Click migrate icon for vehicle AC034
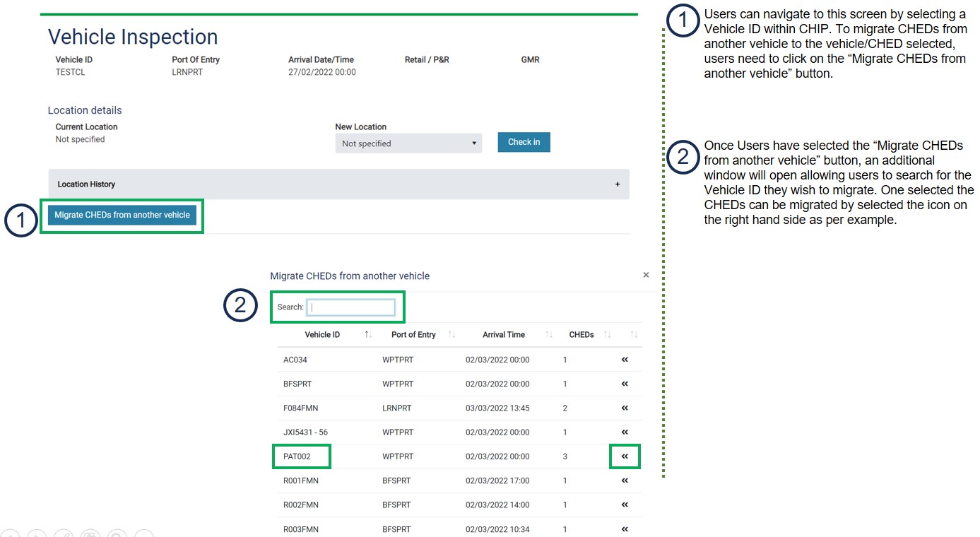This screenshot has width=980, height=537. click(x=625, y=360)
